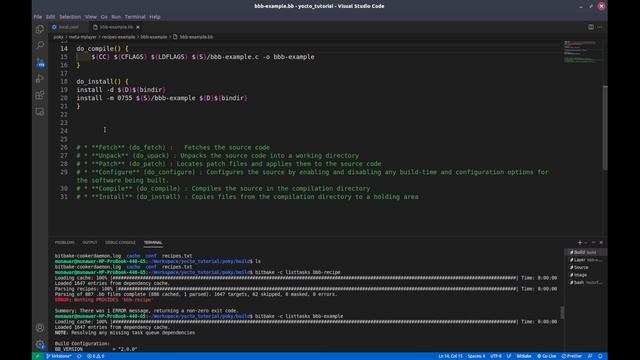This screenshot has width=640, height=360.
Task: Expand the recipes-example breadcrumb segment
Action: pyautogui.click(x=118, y=37)
